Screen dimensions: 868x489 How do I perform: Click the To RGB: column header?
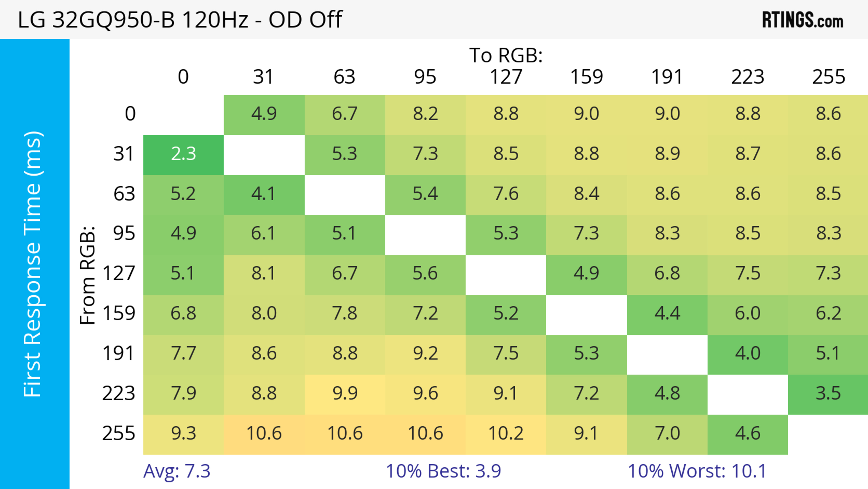pyautogui.click(x=506, y=55)
